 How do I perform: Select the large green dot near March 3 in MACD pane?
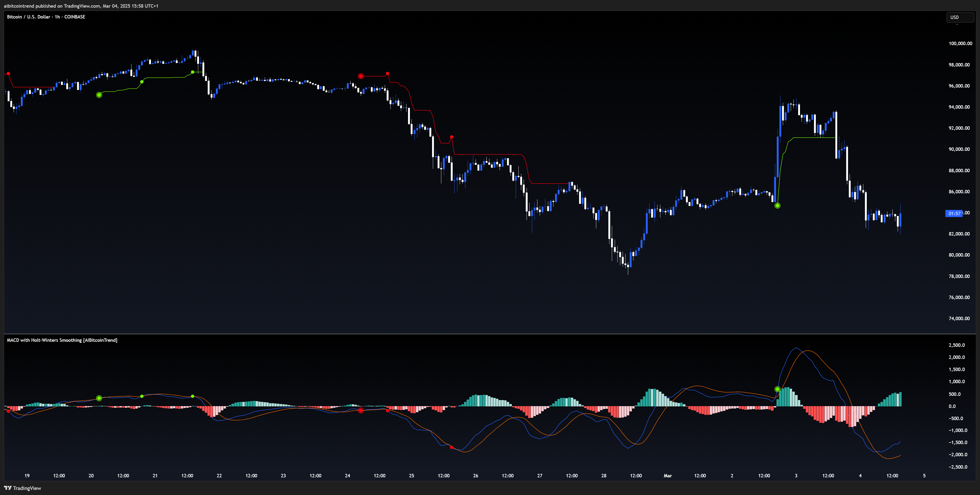click(777, 389)
